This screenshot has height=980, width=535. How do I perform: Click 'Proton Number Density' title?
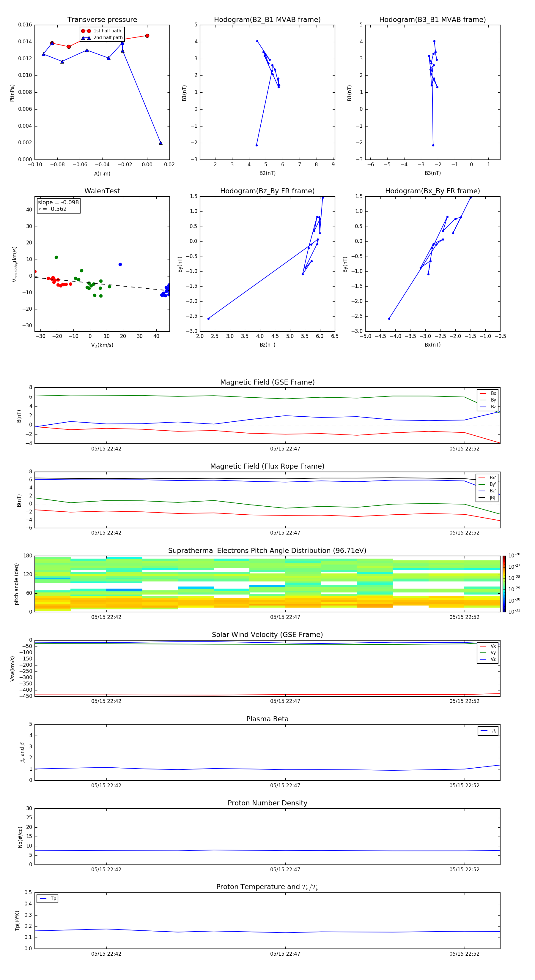(x=267, y=803)
